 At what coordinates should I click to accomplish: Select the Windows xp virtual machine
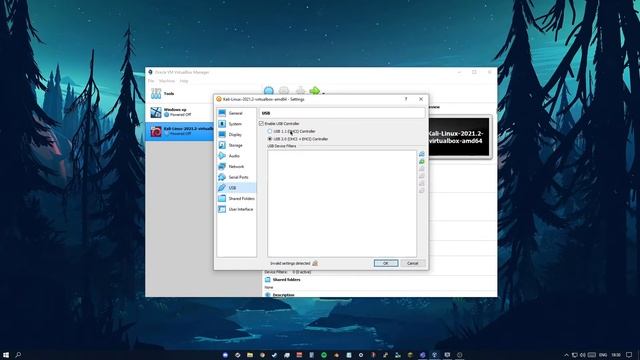click(180, 112)
